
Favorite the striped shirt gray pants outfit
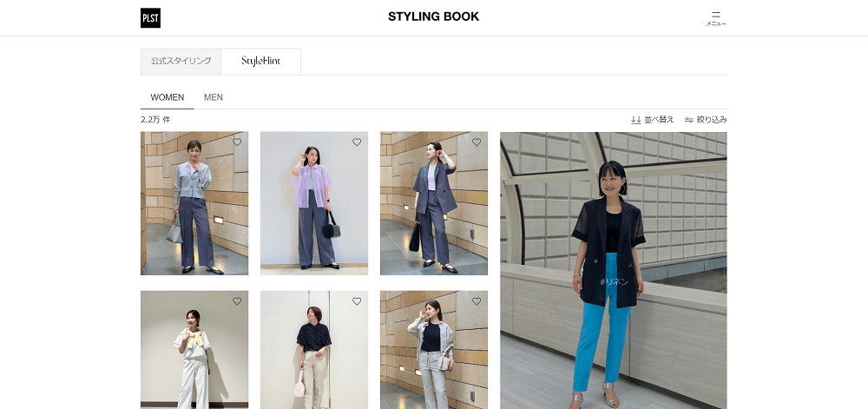476,301
